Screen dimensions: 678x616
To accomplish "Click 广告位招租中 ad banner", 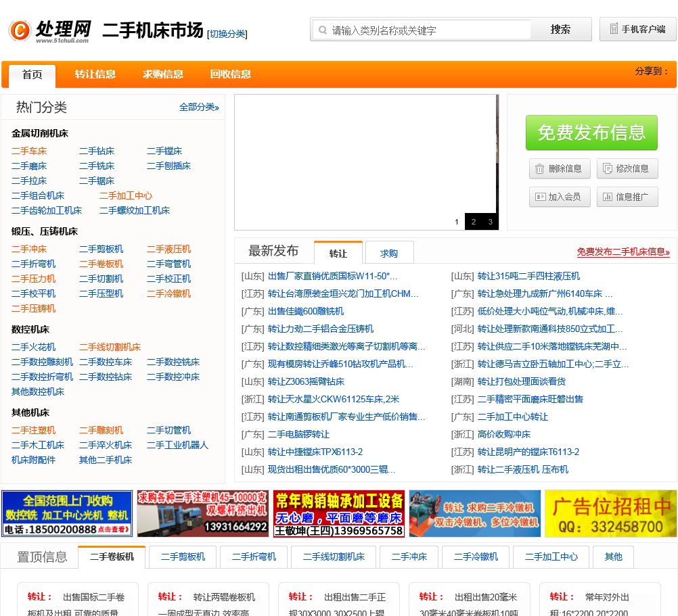I will pos(610,514).
